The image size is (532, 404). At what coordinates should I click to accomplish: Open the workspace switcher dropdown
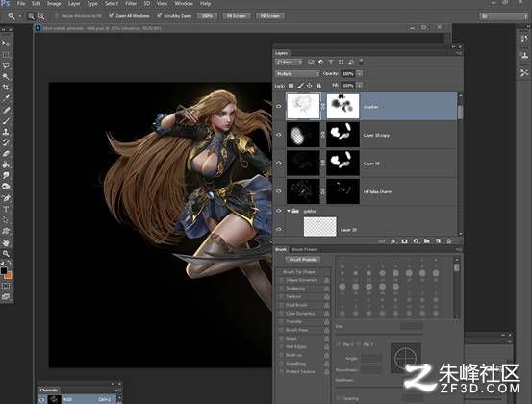[x=503, y=16]
